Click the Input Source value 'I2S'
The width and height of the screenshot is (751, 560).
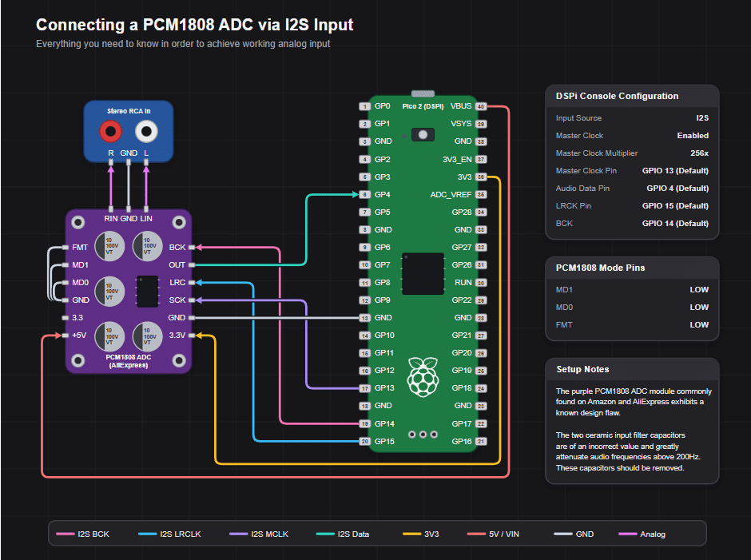702,118
